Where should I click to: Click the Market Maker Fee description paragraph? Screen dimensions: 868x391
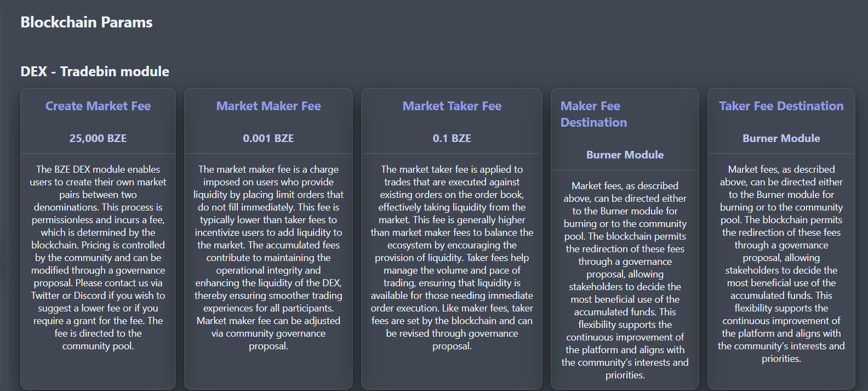269,258
